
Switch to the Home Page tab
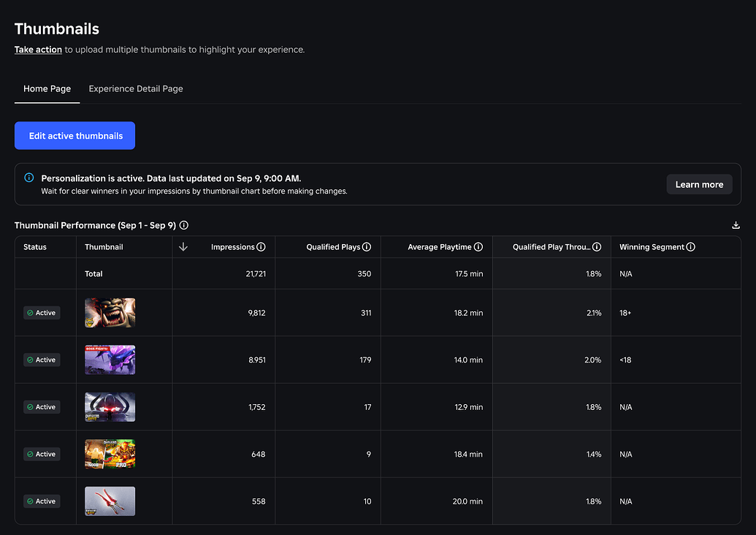(47, 89)
